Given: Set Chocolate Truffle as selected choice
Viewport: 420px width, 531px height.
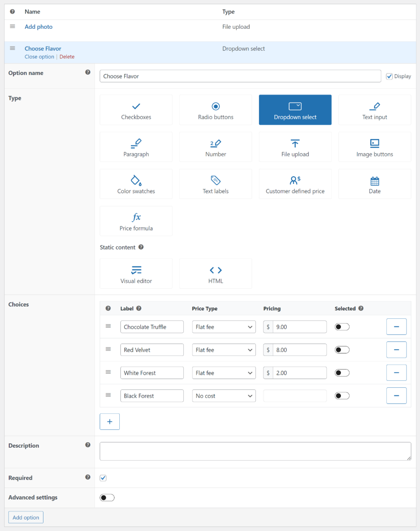Looking at the screenshot, I should (342, 327).
